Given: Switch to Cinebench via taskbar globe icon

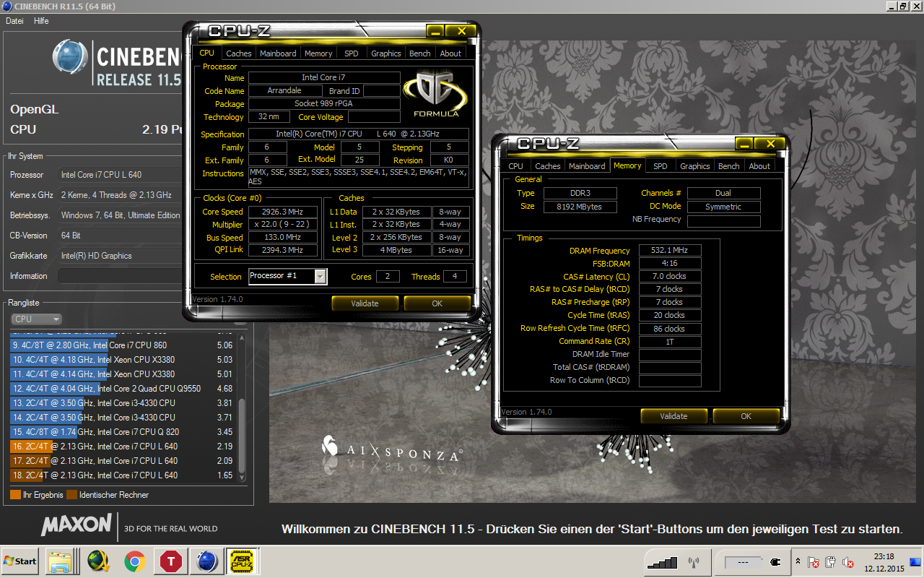Looking at the screenshot, I should pos(207,561).
